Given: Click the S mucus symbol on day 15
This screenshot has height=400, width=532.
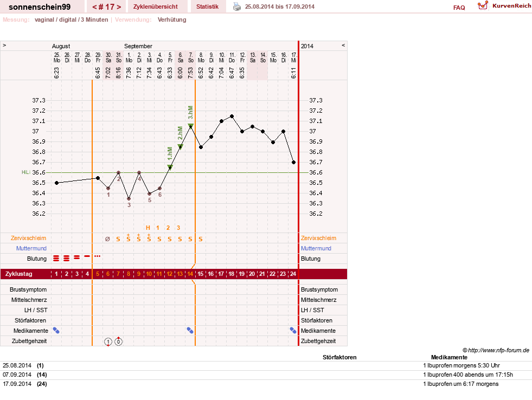Looking at the screenshot, I should tap(201, 240).
